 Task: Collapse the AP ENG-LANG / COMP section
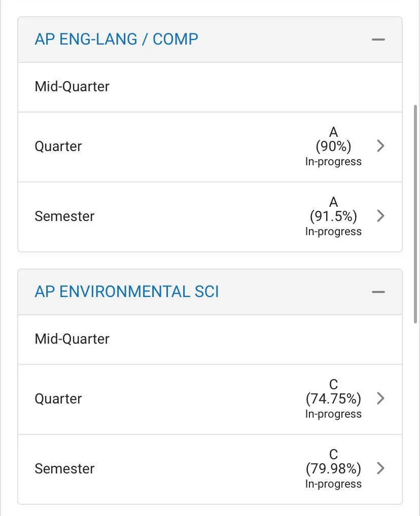tap(378, 40)
